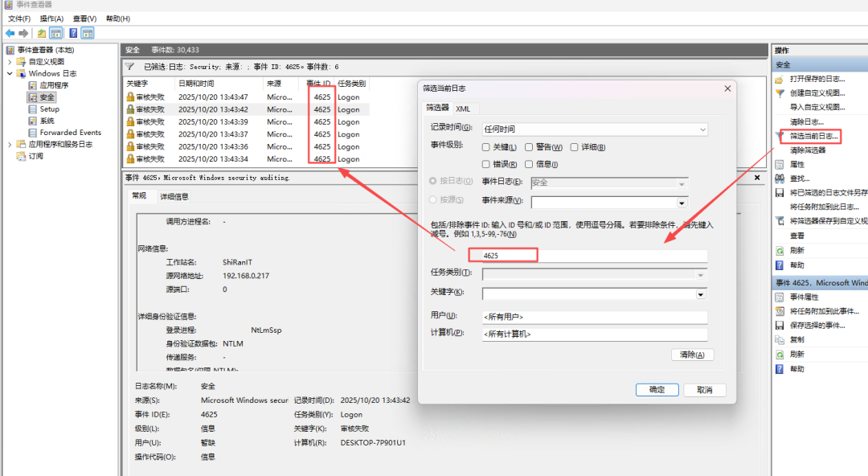The image size is (868, 476).
Task: Open the 记录时间 dropdown showing 任何时间
Action: pos(595,129)
